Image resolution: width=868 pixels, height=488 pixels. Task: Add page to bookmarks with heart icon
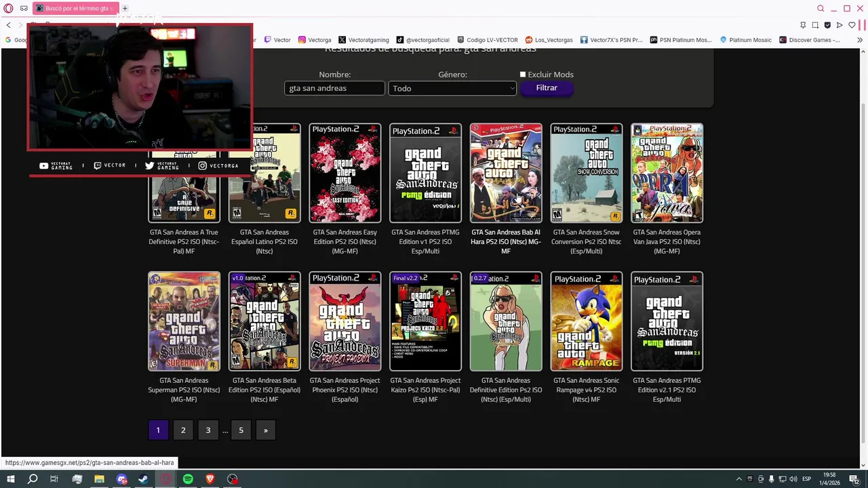coord(852,25)
